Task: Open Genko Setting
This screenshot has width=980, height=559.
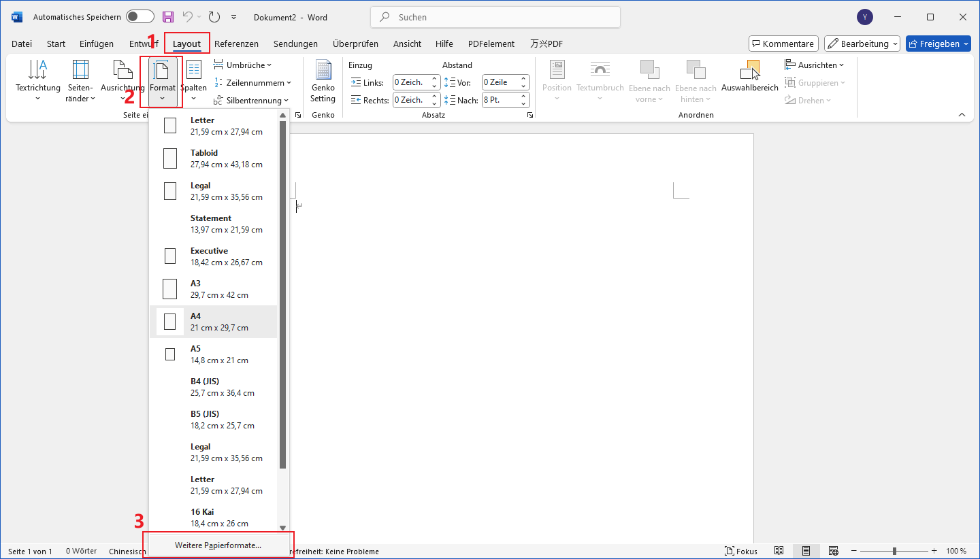Action: click(x=323, y=81)
